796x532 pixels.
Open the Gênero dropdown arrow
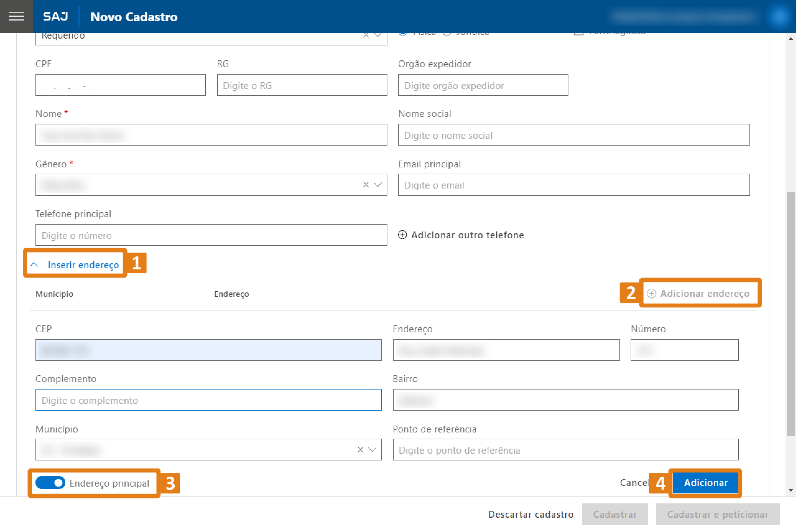(378, 185)
